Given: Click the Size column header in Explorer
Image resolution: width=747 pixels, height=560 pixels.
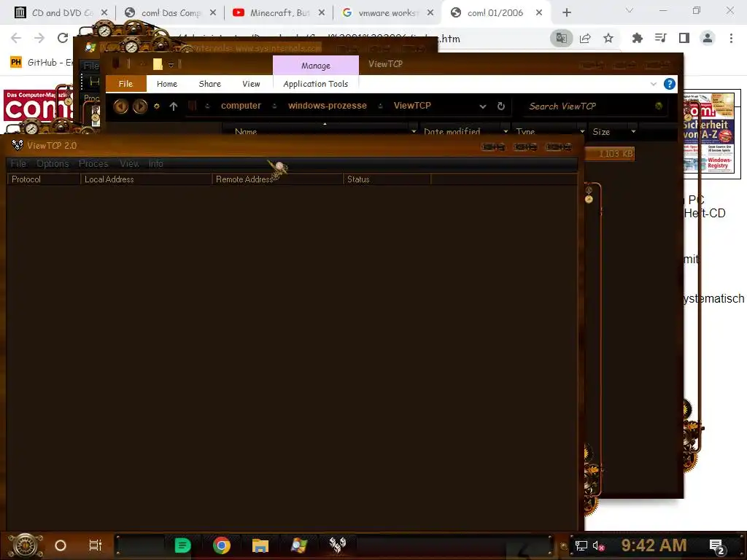Looking at the screenshot, I should click(601, 132).
